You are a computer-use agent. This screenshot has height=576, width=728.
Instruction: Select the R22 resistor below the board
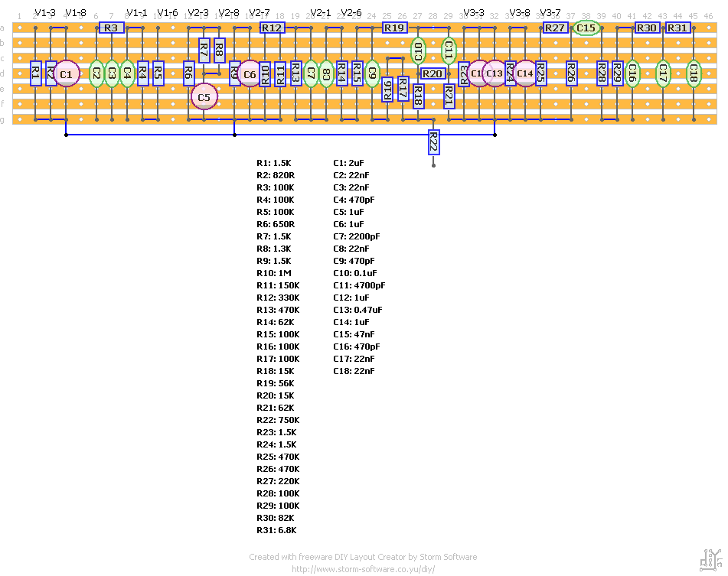pyautogui.click(x=433, y=142)
